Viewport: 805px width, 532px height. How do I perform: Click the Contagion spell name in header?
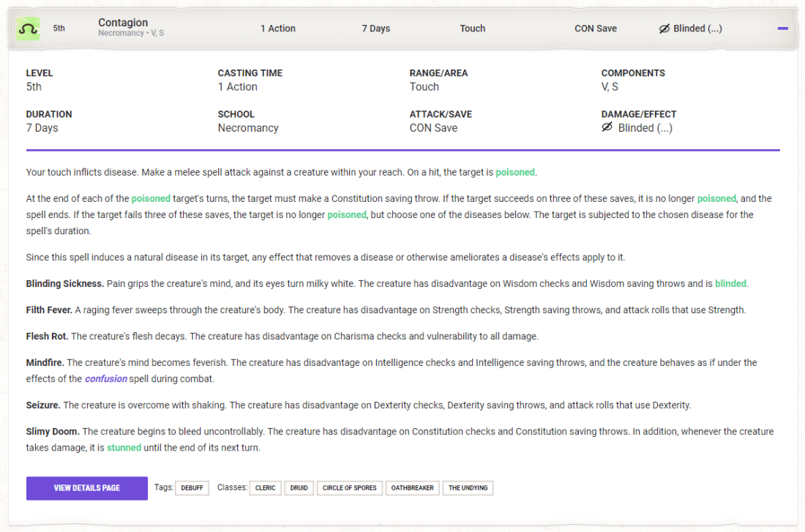pos(123,23)
